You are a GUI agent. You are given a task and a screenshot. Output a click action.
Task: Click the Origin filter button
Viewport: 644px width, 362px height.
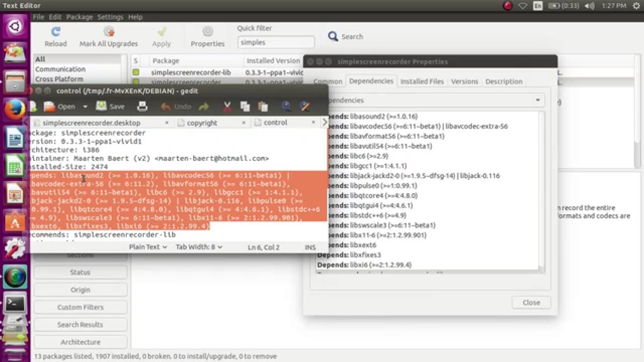80,290
